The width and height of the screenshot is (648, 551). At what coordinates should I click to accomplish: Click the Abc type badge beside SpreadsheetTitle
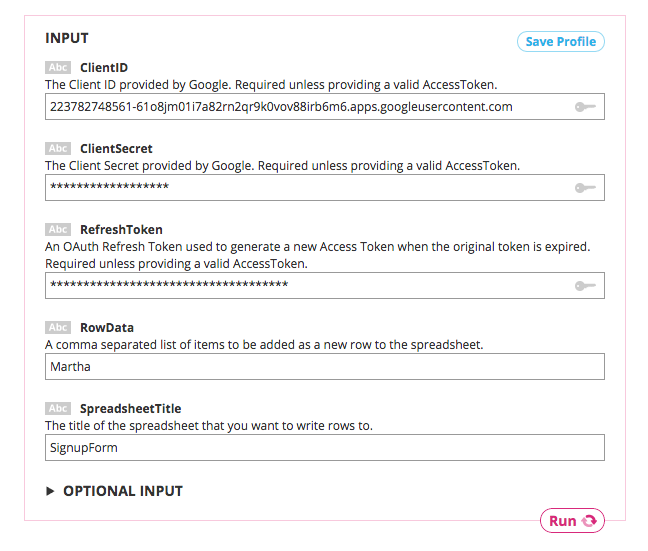[x=58, y=408]
